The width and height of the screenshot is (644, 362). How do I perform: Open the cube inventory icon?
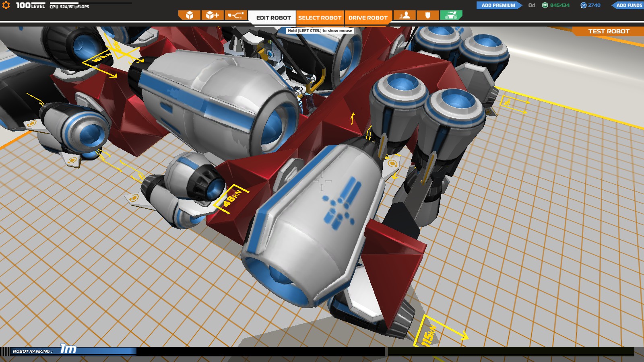189,15
